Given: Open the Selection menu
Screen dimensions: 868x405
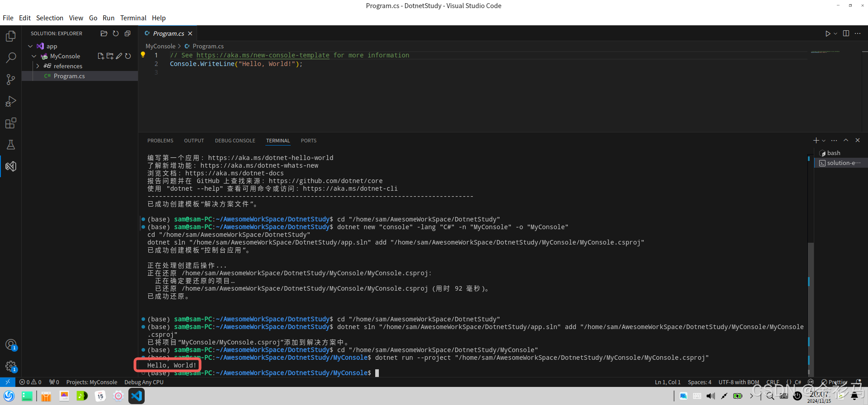Looking at the screenshot, I should coord(50,18).
